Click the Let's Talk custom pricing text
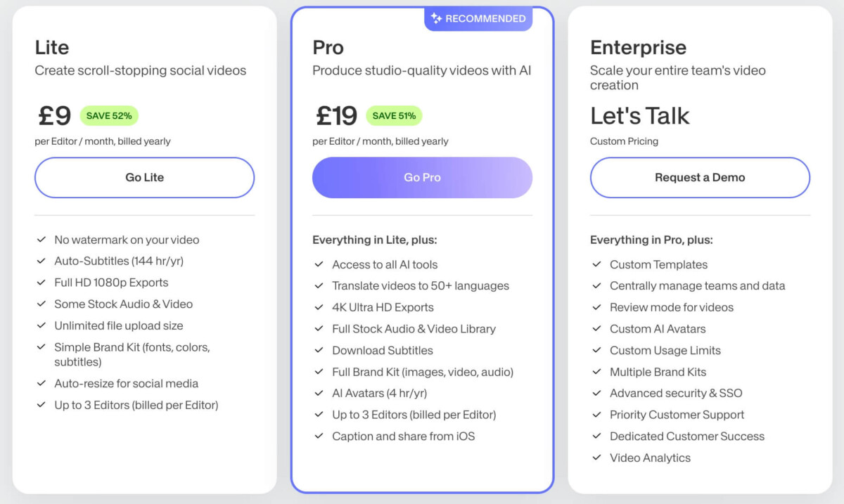 (640, 116)
